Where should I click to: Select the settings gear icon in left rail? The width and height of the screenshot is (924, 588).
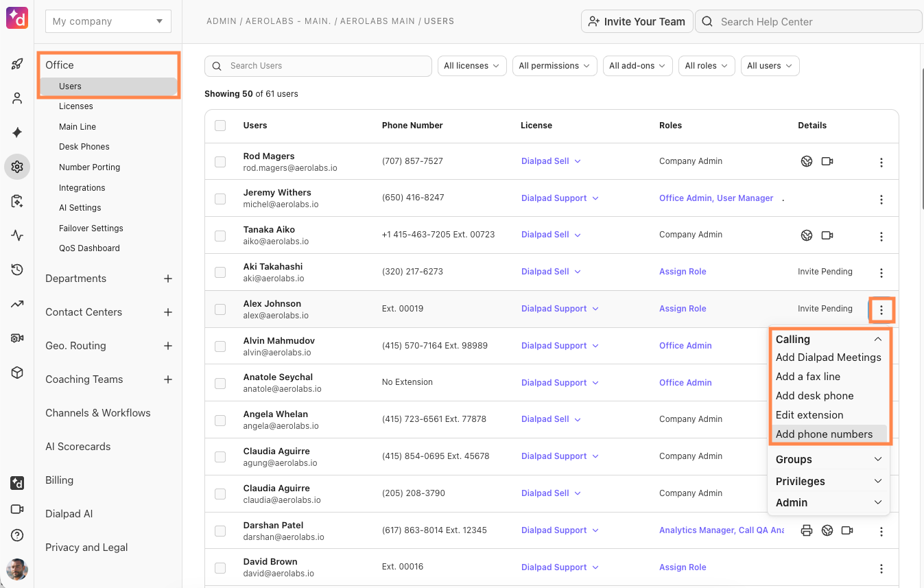(x=17, y=167)
